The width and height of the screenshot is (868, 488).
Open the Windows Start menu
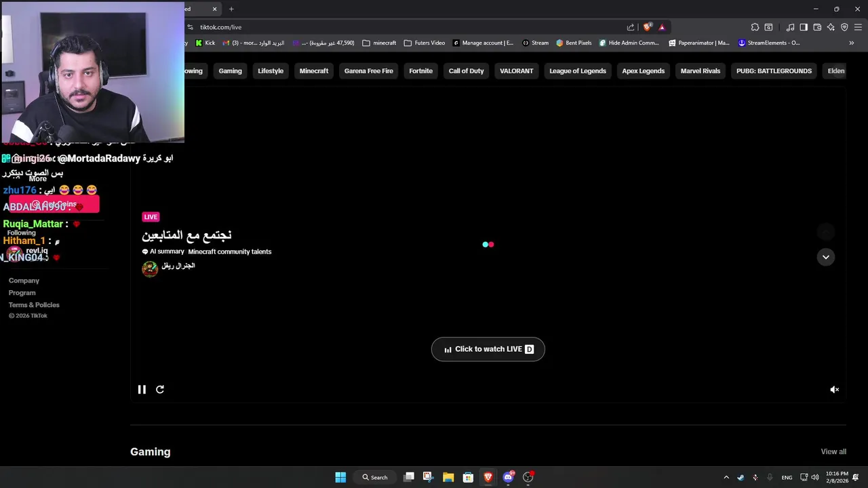coord(340,477)
